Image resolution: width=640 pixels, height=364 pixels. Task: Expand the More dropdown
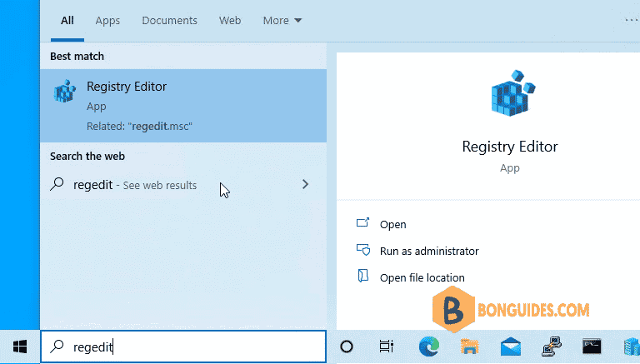[282, 20]
